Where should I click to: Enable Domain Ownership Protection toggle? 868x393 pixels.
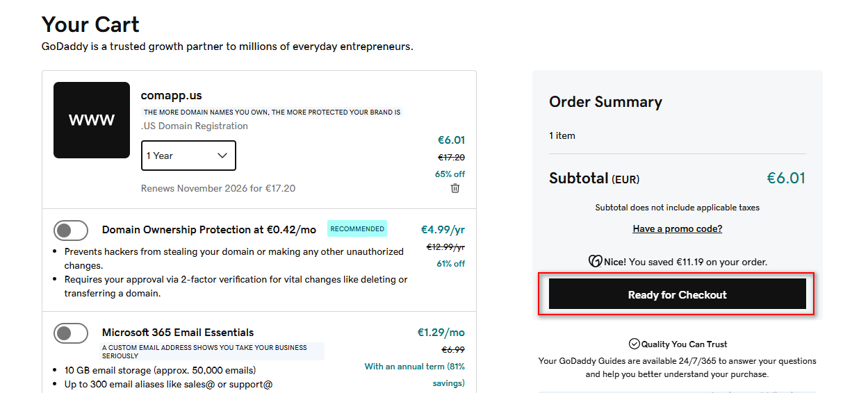coord(71,231)
